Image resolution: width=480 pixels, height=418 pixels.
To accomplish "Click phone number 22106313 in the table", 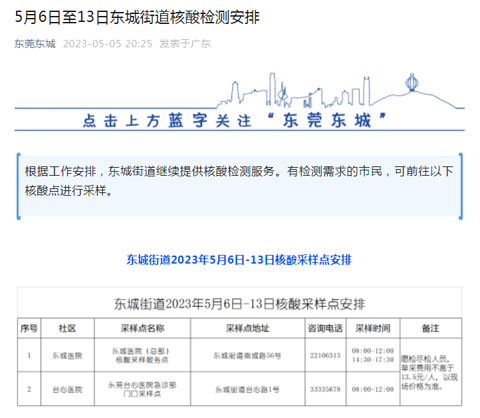I will [x=325, y=355].
